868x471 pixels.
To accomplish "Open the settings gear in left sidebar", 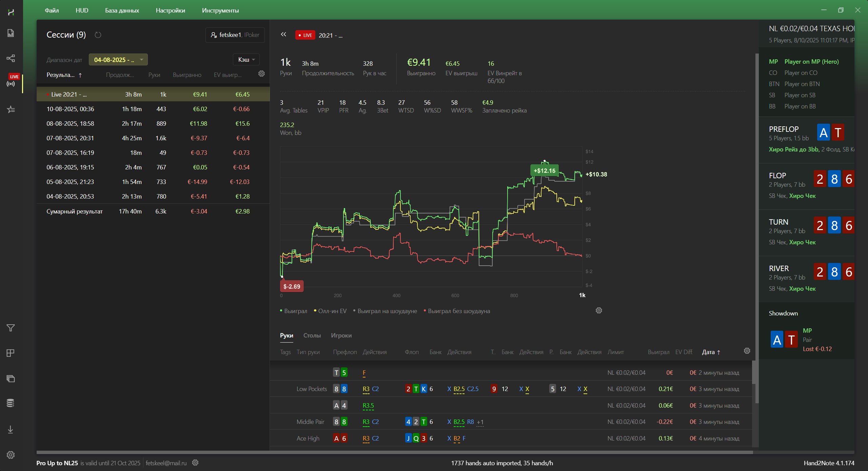I will point(11,455).
